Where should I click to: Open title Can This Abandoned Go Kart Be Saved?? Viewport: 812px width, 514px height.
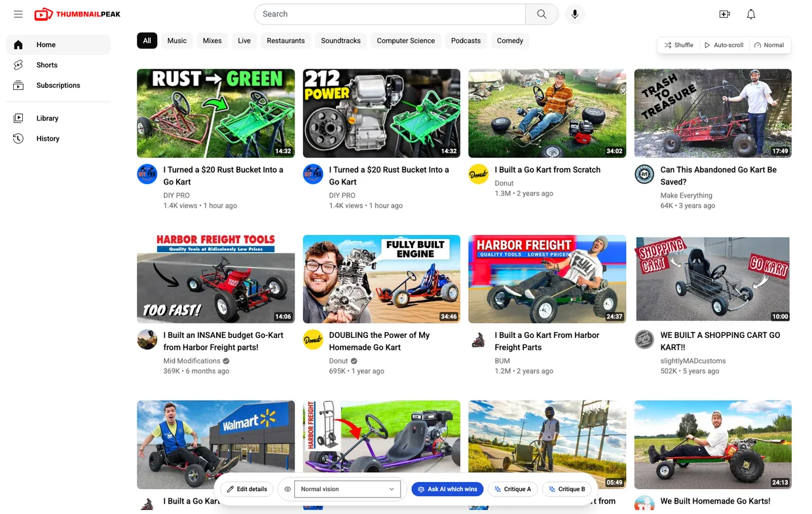click(718, 175)
